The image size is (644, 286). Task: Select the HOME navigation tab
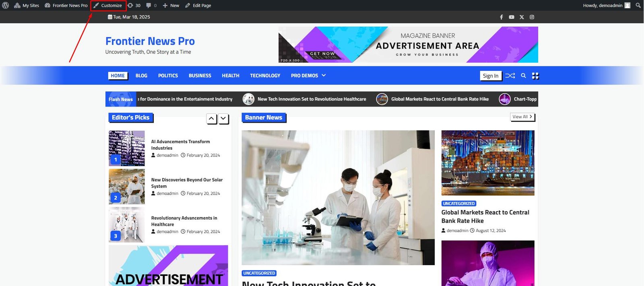(118, 76)
